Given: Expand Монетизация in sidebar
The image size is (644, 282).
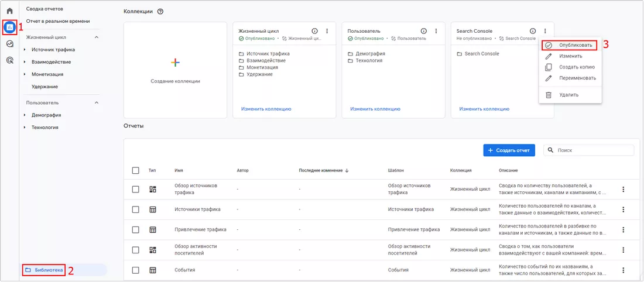Looking at the screenshot, I should tap(25, 74).
